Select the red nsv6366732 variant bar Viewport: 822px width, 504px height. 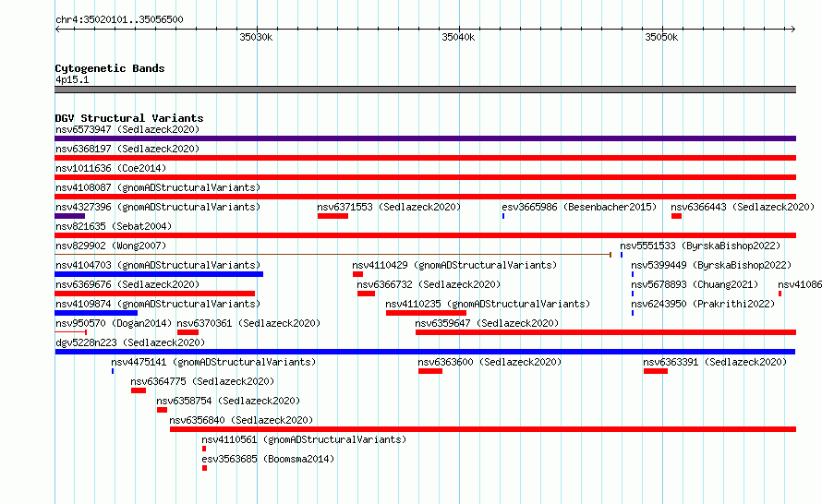[x=366, y=294]
